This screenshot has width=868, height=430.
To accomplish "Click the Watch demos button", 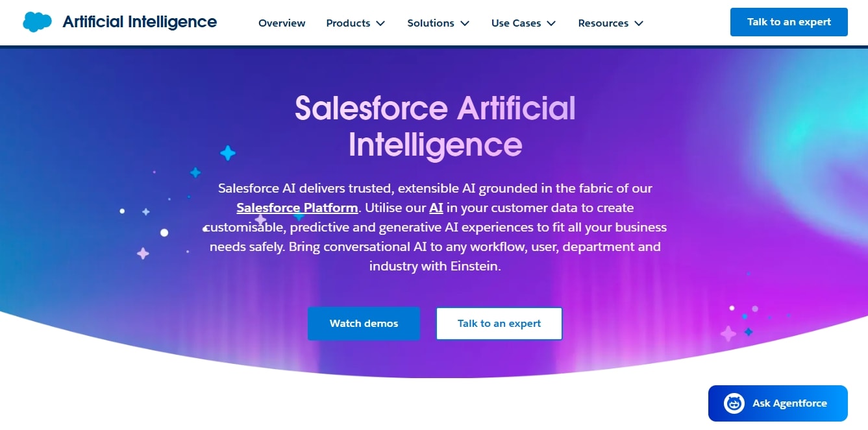I will tap(364, 323).
